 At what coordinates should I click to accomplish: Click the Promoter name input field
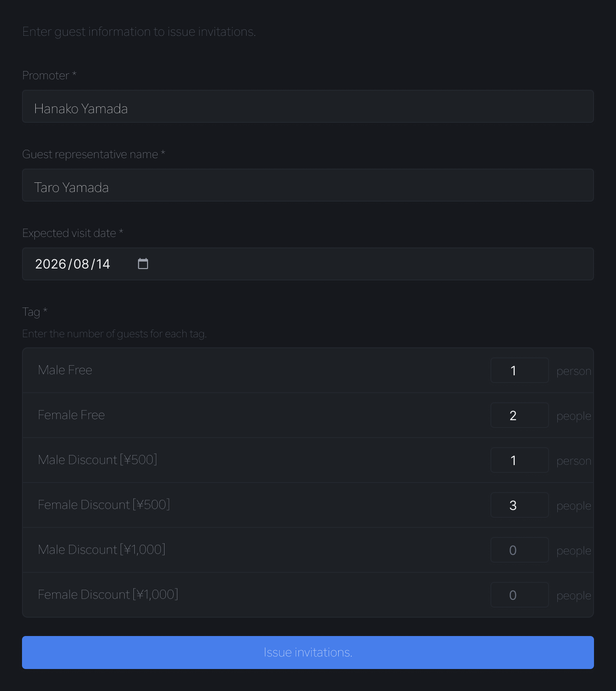pyautogui.click(x=308, y=107)
